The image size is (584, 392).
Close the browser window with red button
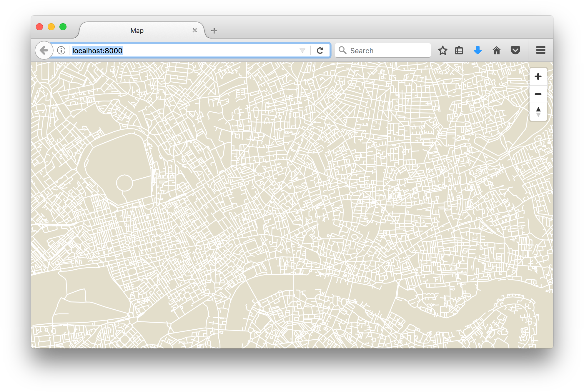(x=39, y=27)
